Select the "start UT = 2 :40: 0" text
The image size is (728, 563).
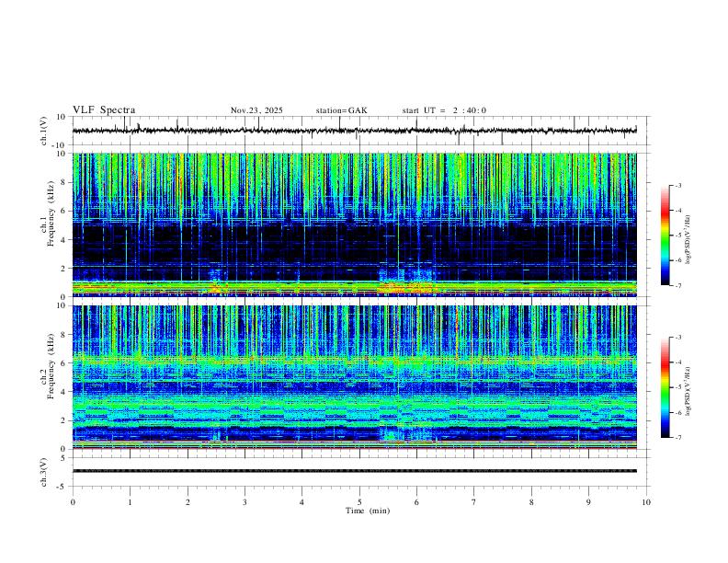444,110
